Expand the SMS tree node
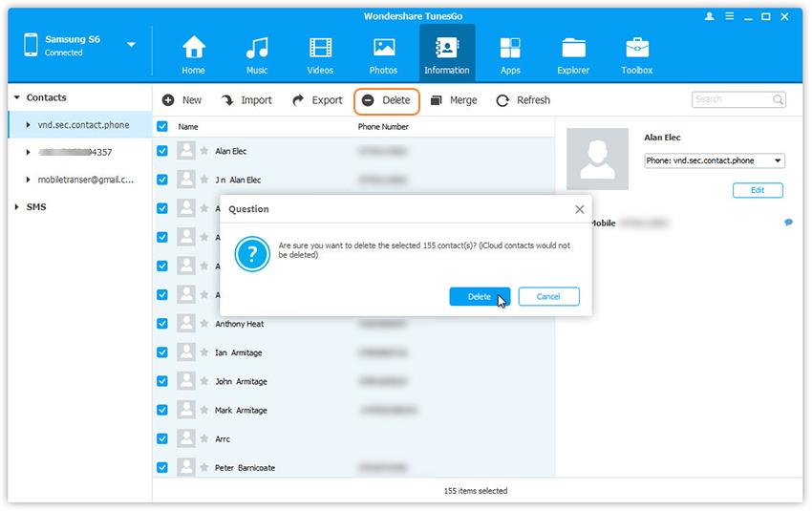 [x=16, y=207]
